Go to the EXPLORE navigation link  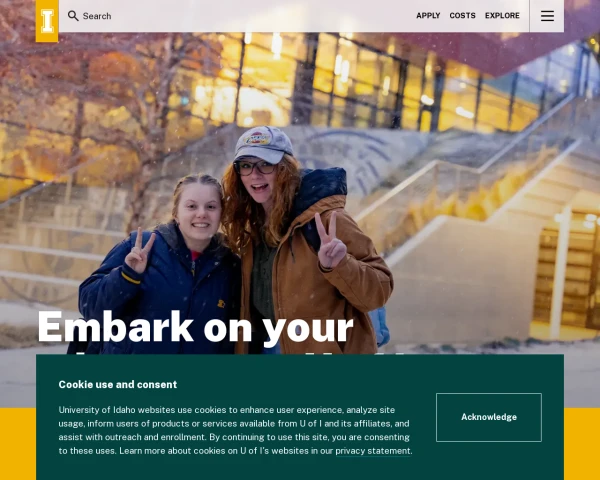502,16
